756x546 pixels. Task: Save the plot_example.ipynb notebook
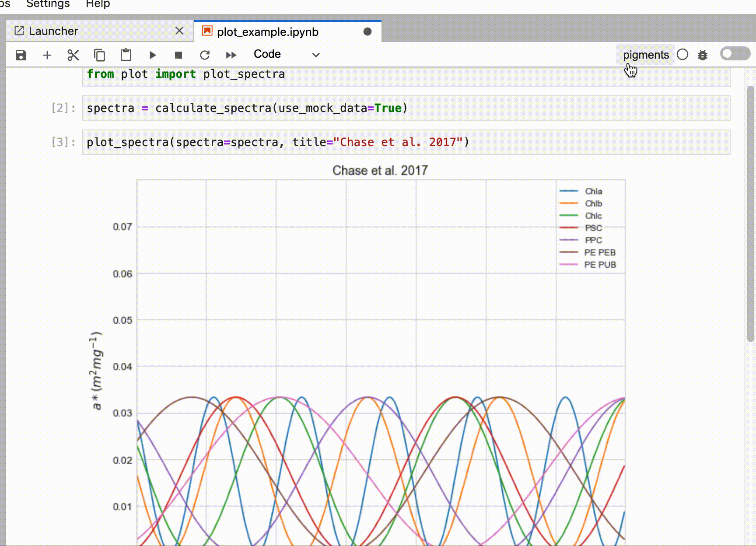pyautogui.click(x=21, y=55)
